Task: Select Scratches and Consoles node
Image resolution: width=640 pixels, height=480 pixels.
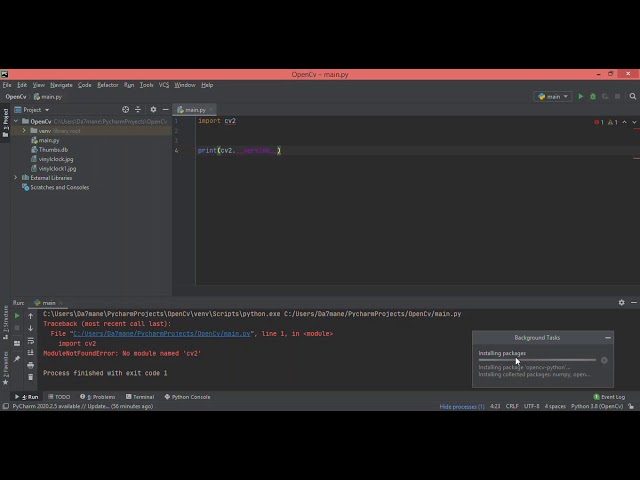Action: click(x=60, y=187)
